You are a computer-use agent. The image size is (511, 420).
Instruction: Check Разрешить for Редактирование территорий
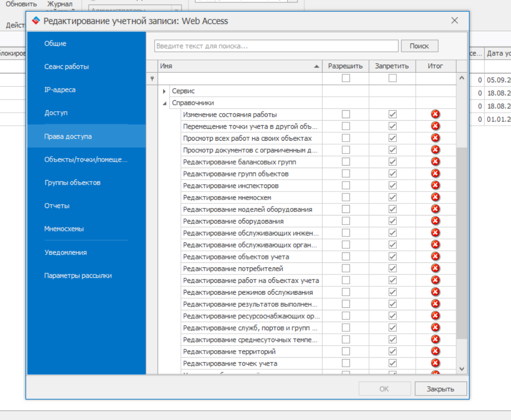(346, 351)
